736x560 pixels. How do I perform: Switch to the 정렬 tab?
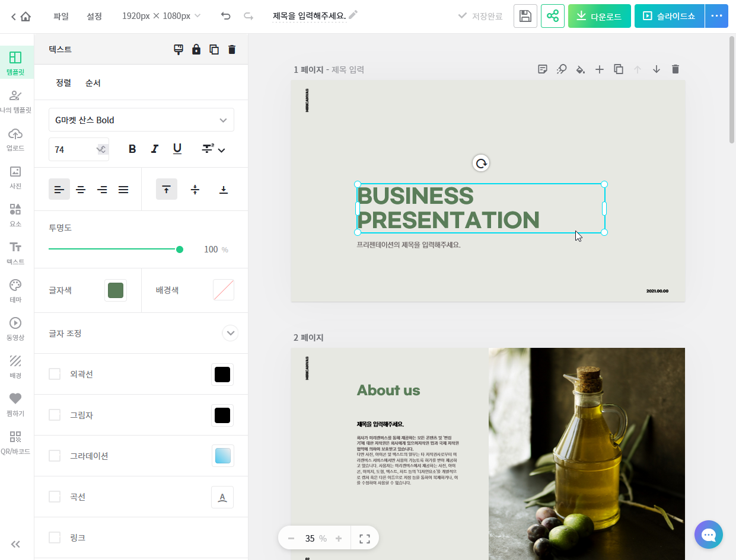63,83
